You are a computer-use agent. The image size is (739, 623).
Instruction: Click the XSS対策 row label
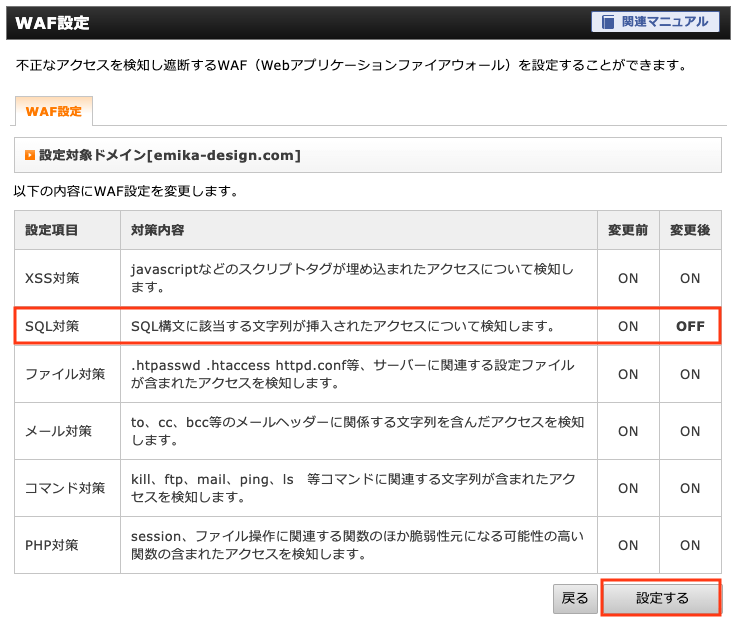click(x=52, y=278)
